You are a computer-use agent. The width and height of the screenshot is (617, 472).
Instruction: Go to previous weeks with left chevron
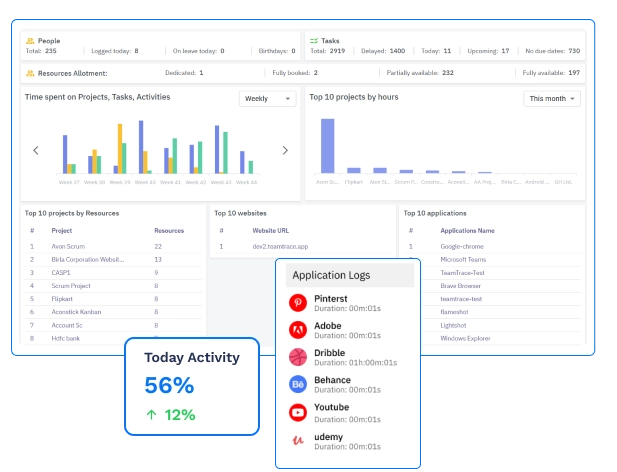(36, 150)
